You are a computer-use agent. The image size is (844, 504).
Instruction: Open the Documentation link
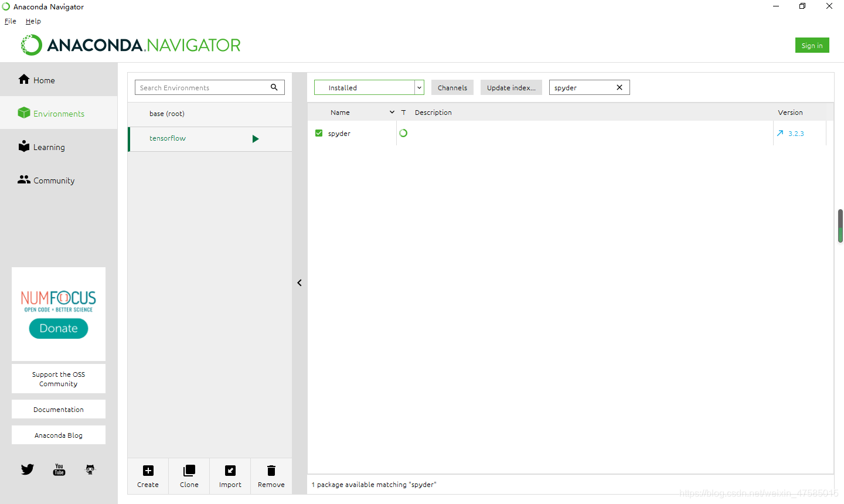[59, 409]
